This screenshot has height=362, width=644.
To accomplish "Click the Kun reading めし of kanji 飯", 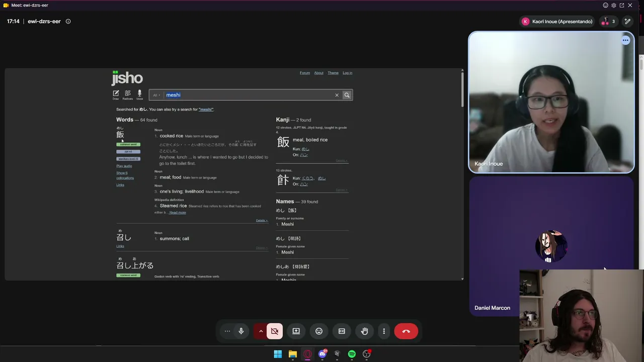I will [305, 149].
